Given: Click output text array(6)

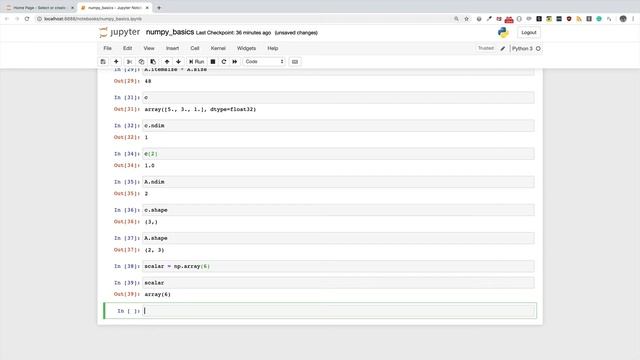Looking at the screenshot, I should pyautogui.click(x=158, y=294).
